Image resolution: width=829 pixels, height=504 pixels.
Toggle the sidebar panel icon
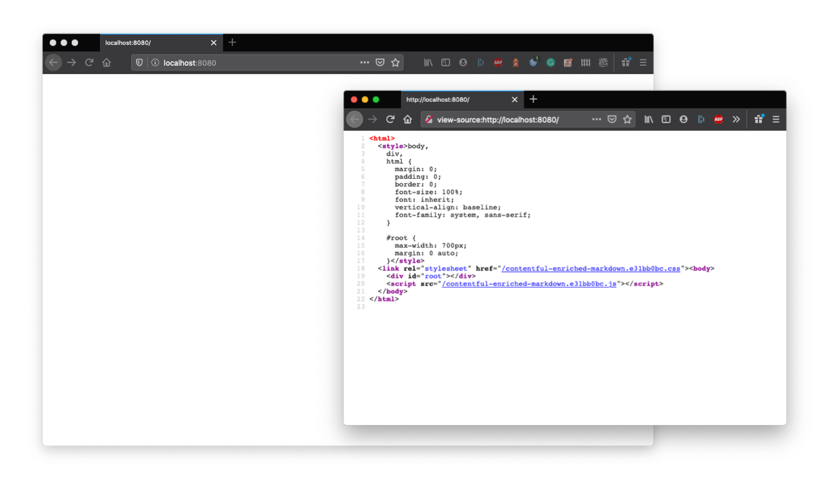tap(445, 62)
